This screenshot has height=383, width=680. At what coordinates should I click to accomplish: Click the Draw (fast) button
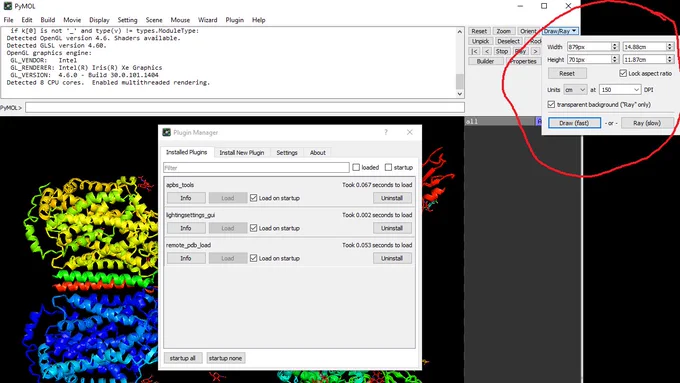574,123
